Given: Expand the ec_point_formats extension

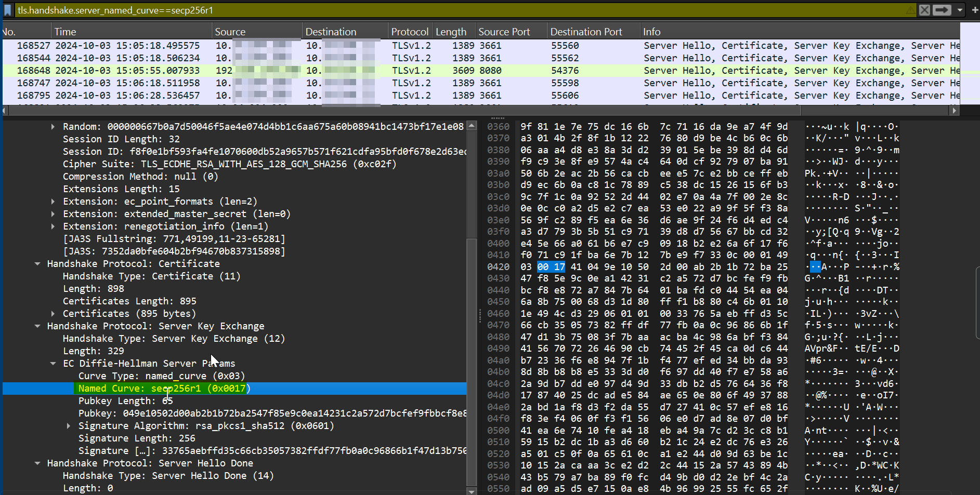Looking at the screenshot, I should [53, 201].
